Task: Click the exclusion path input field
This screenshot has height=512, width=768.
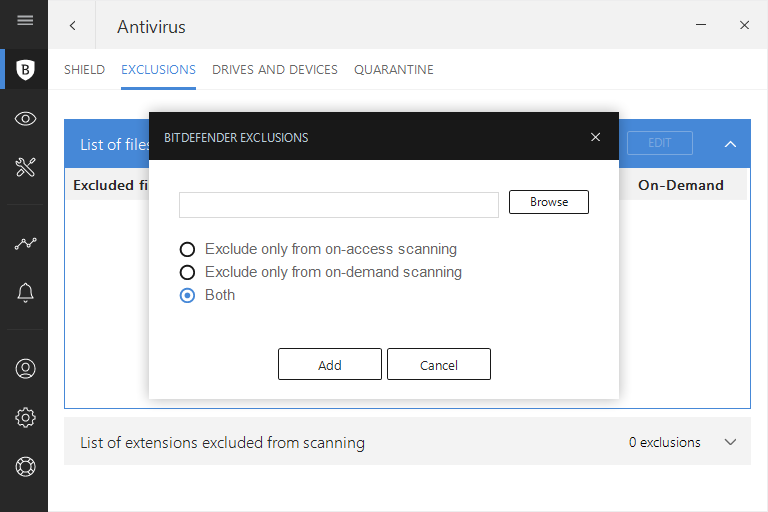Action: click(339, 205)
